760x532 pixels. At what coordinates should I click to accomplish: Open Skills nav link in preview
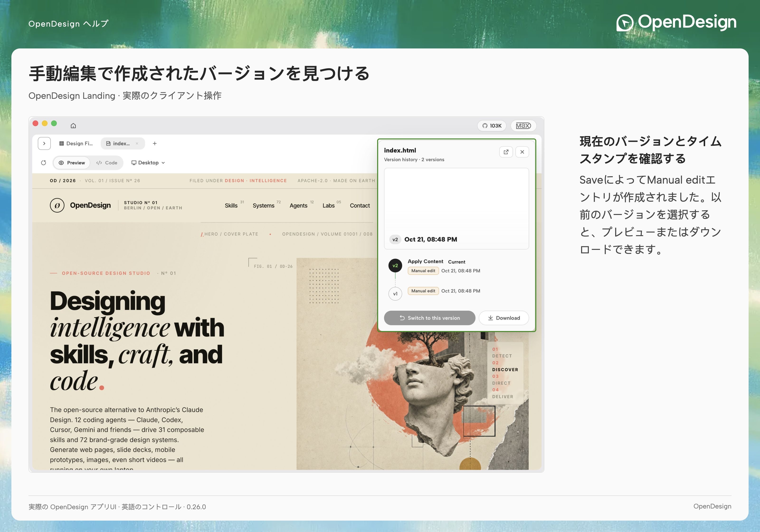click(x=231, y=206)
